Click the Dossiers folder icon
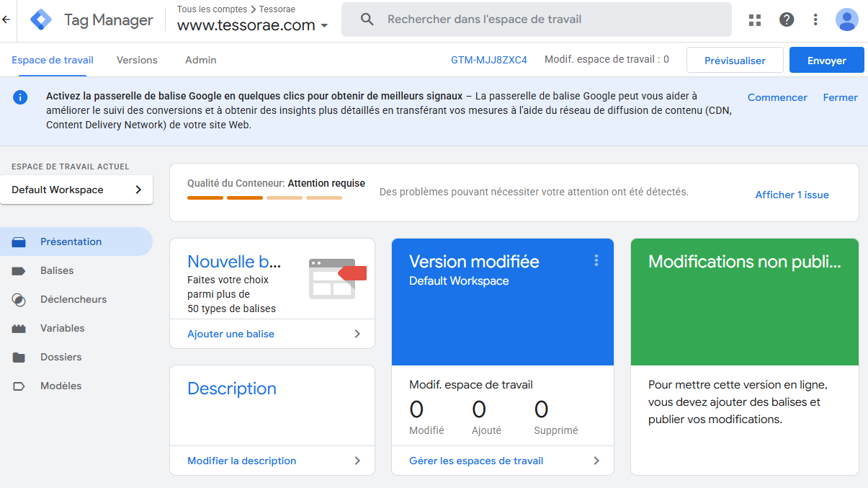The image size is (868, 488). click(x=19, y=358)
